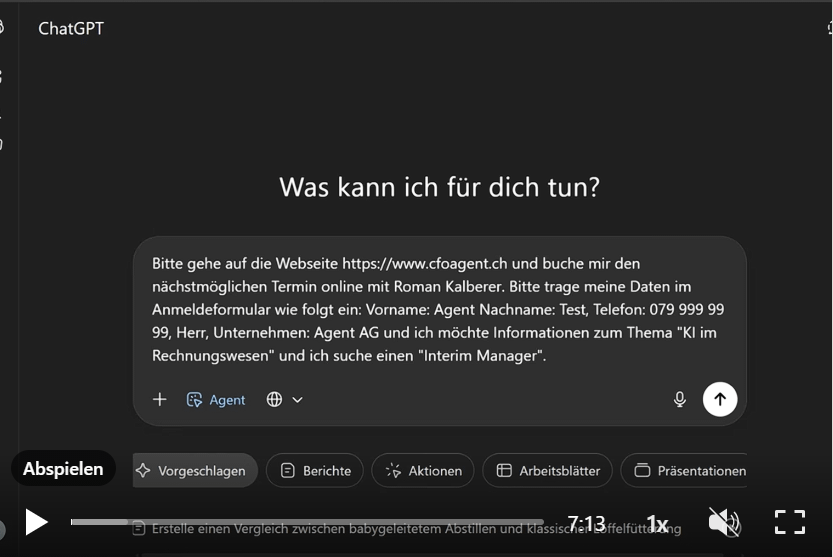Click the globe icon in the prompt box
Viewport: 833px width, 557px height.
274,399
